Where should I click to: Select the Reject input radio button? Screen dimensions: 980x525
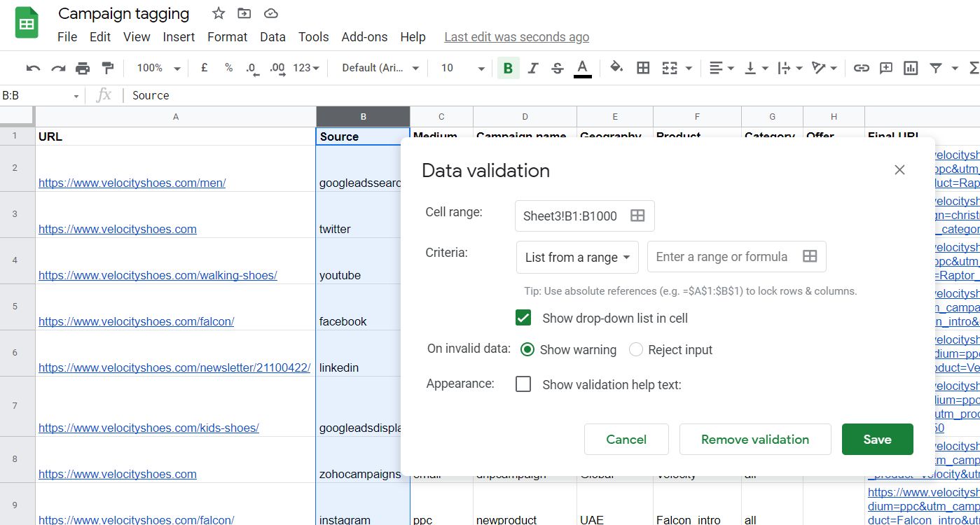coord(635,349)
